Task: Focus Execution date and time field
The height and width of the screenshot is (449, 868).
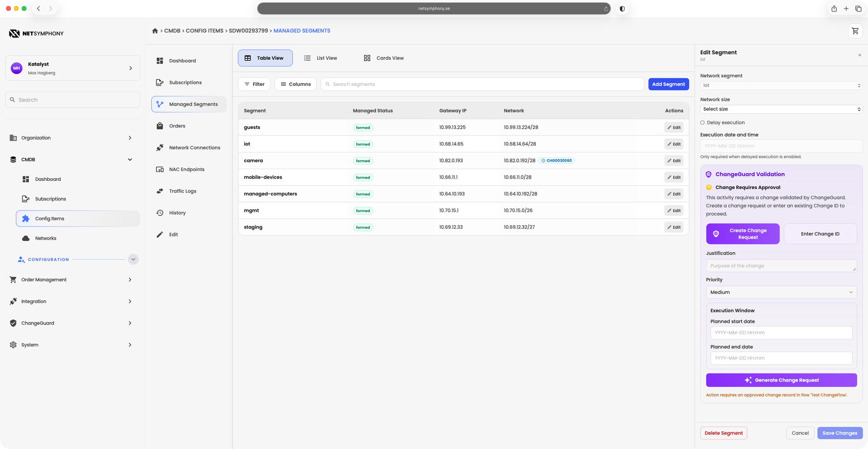Action: tap(781, 146)
